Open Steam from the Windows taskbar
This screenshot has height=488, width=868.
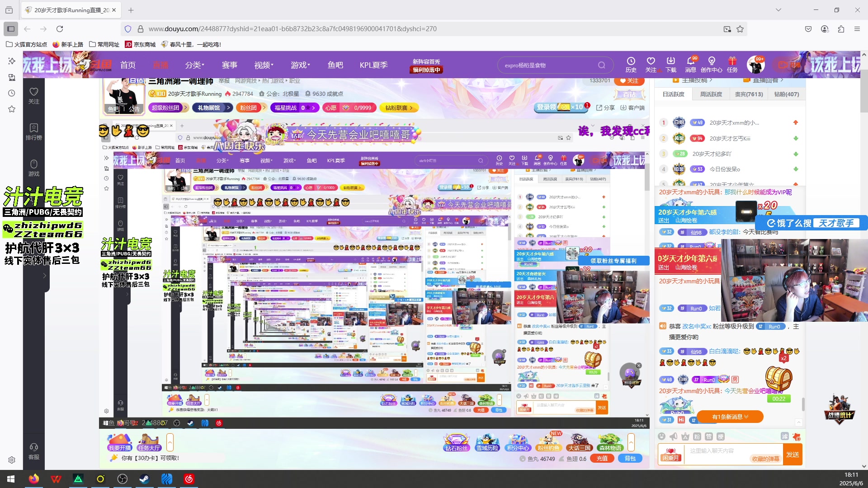pyautogui.click(x=144, y=479)
